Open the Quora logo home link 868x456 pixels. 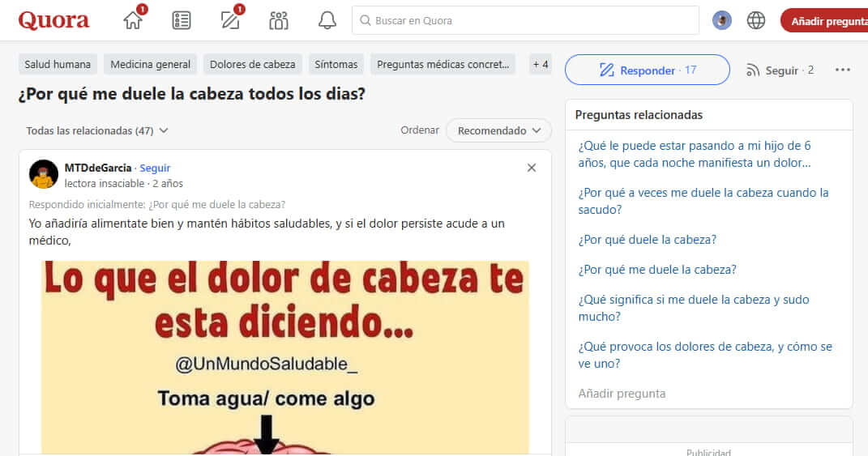(x=53, y=20)
